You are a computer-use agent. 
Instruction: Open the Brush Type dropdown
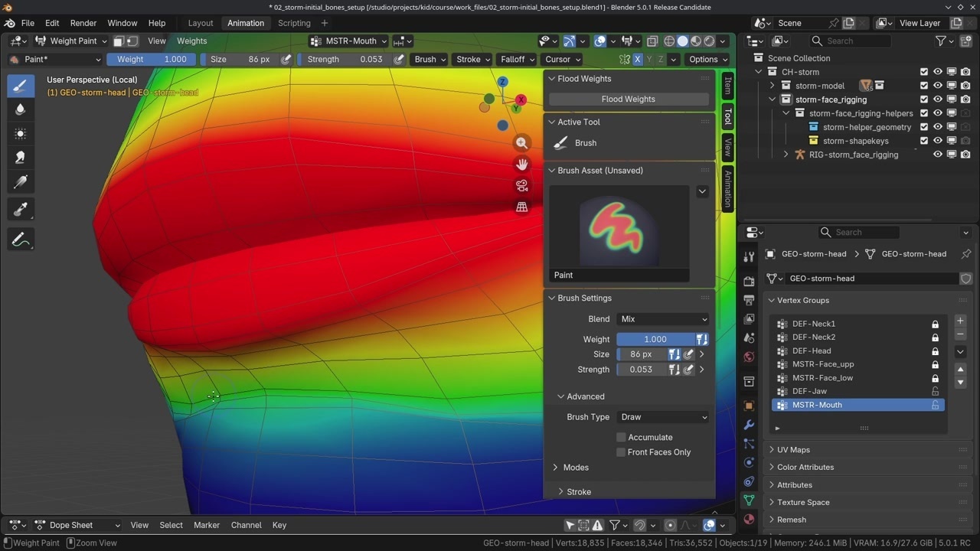[662, 417]
